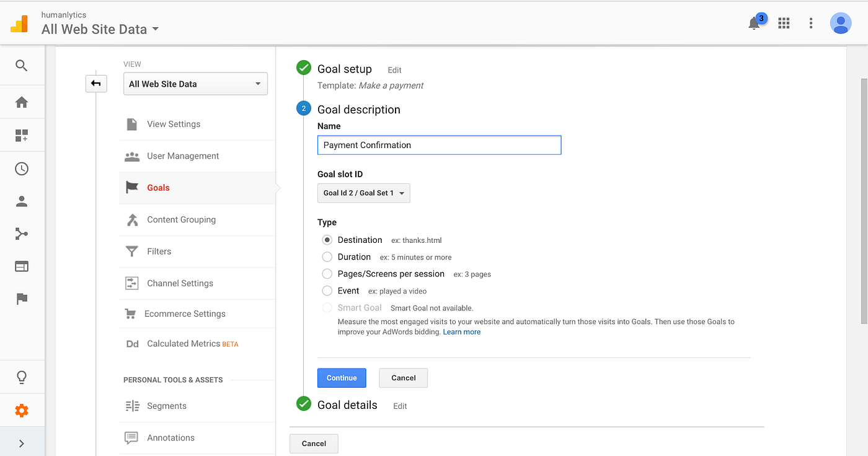Screen dimensions: 868x456
Task: Open the All Web Site Data view dropdown
Action: tap(195, 84)
